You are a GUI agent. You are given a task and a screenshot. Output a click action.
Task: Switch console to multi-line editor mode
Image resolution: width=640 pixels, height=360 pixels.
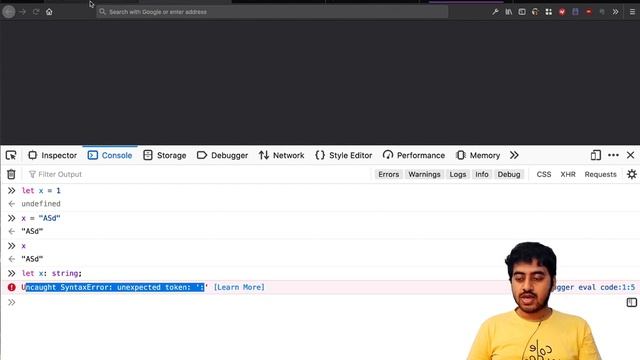tap(631, 302)
